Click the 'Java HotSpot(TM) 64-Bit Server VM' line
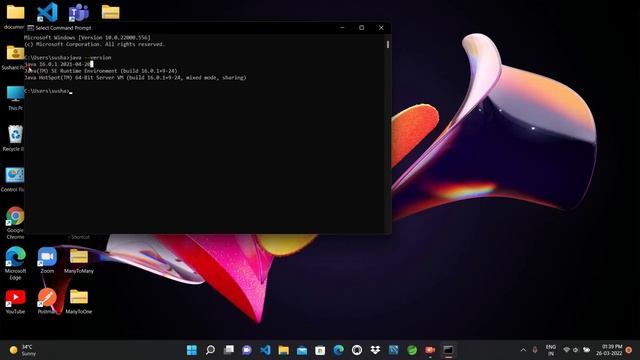This screenshot has height=360, width=640. point(135,78)
